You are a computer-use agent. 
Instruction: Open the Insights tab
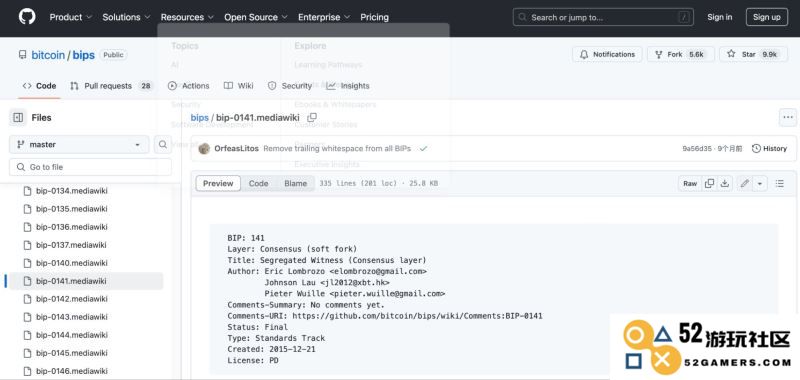click(348, 86)
